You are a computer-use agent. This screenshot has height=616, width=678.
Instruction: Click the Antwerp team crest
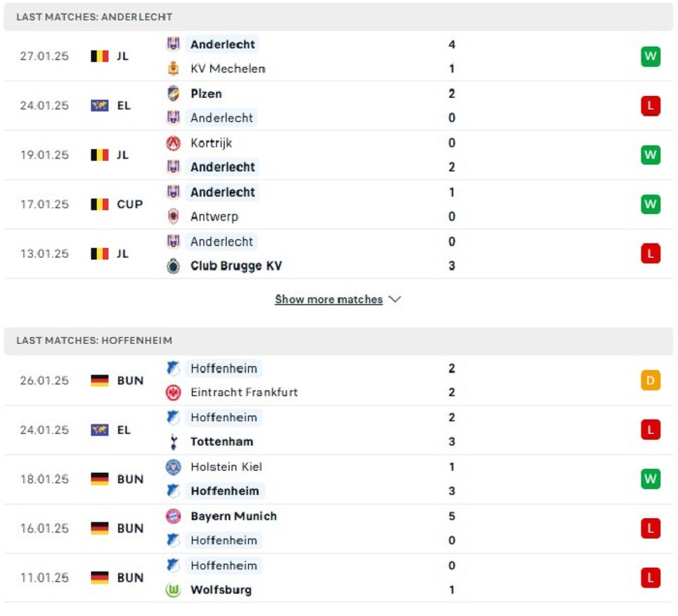click(x=173, y=216)
